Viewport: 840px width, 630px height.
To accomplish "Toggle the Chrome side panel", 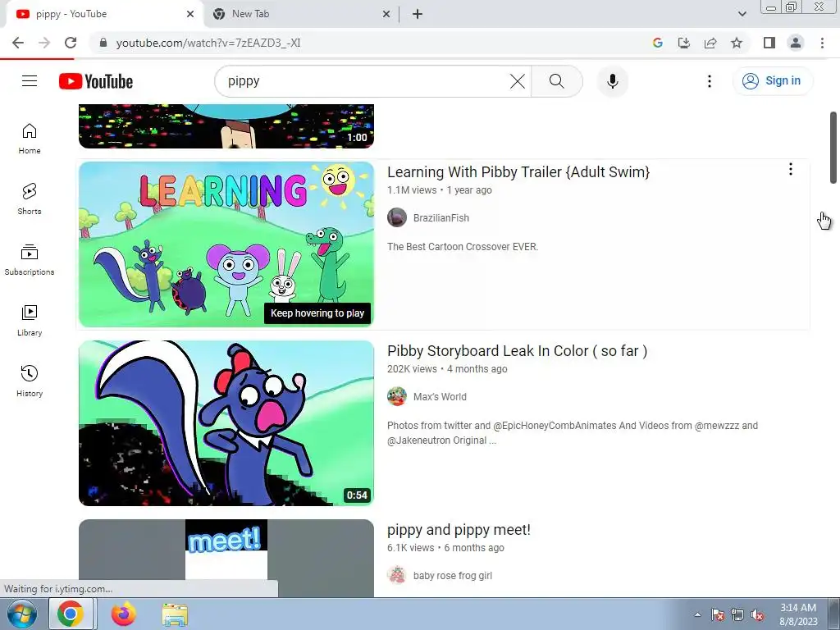I will (769, 43).
